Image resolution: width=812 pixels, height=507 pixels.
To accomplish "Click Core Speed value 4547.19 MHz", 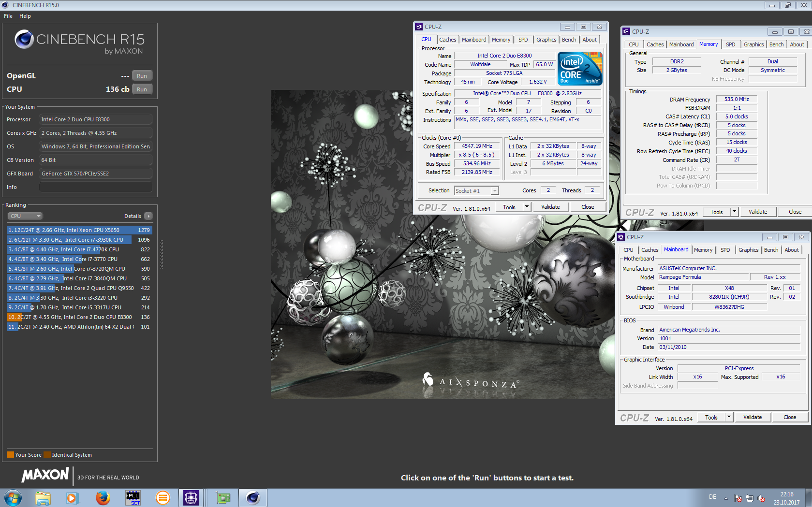I will tap(477, 146).
